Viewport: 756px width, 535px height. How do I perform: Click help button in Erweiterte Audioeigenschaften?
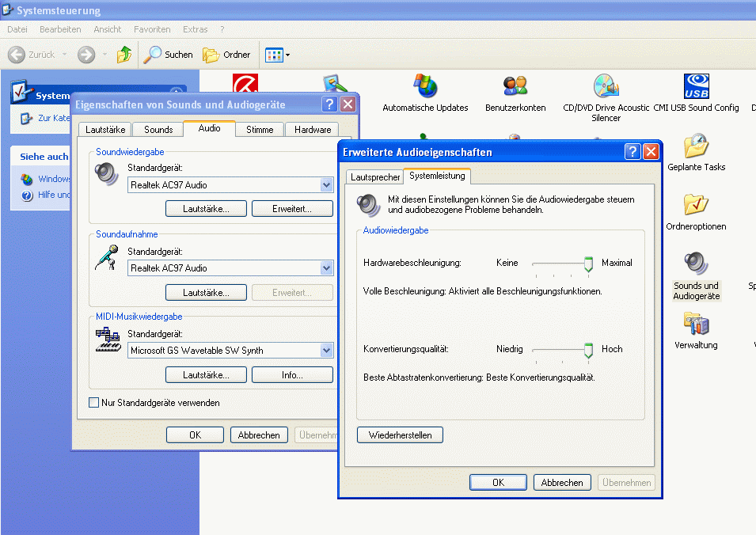click(x=632, y=152)
